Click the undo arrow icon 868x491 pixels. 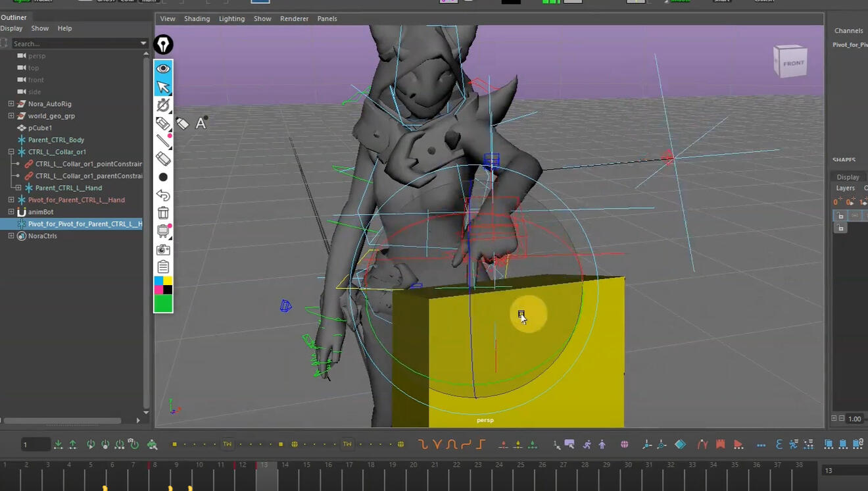point(163,195)
